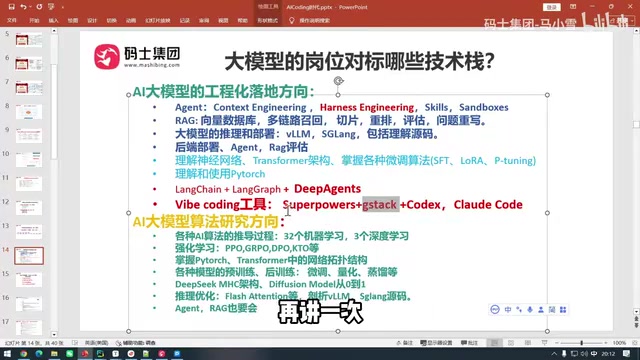Switch to the 动画 Animations ribbon tab
This screenshot has width=640, height=360.
tap(131, 20)
